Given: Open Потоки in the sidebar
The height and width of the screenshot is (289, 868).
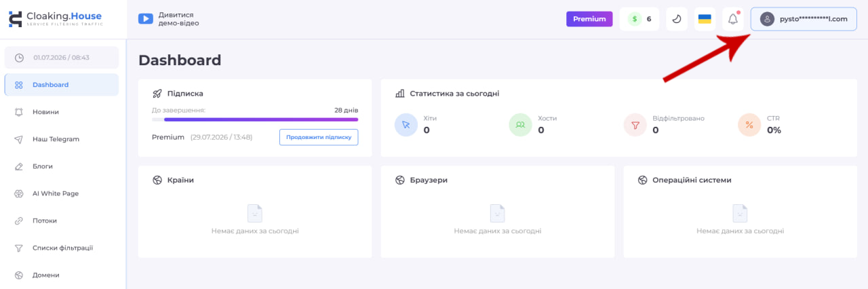Looking at the screenshot, I should coord(62,220).
